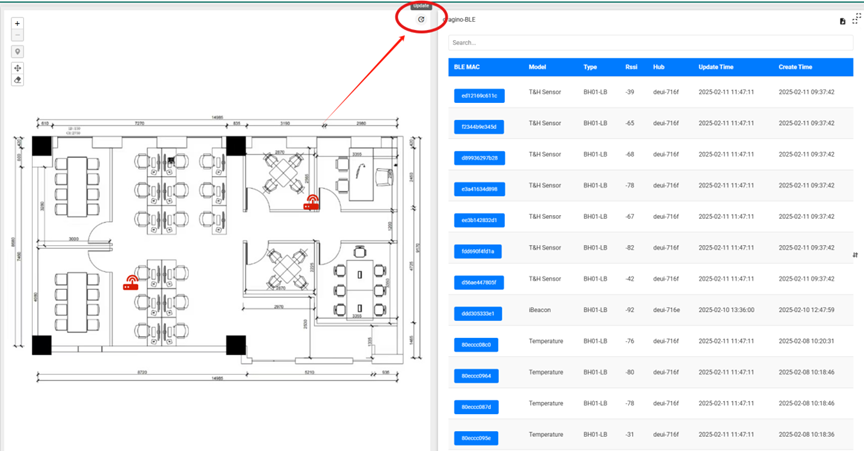Sort by Rssi column header
Image resolution: width=864 pixels, height=451 pixels.
point(631,67)
